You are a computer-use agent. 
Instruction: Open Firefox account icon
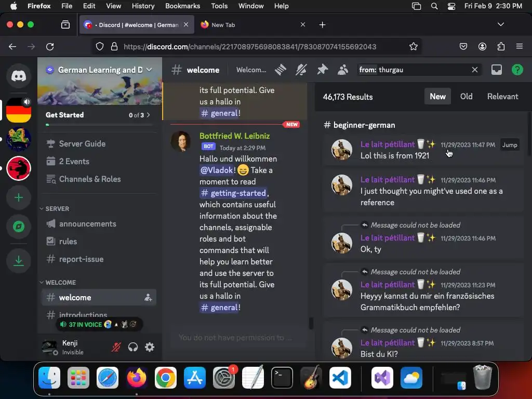(x=482, y=46)
